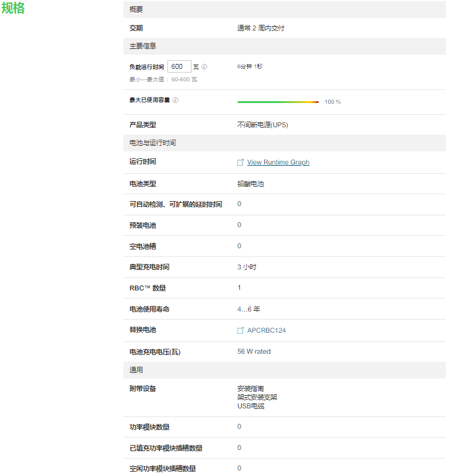Click the 电池与运行时间 section header
The width and height of the screenshot is (452, 476).
(x=152, y=143)
